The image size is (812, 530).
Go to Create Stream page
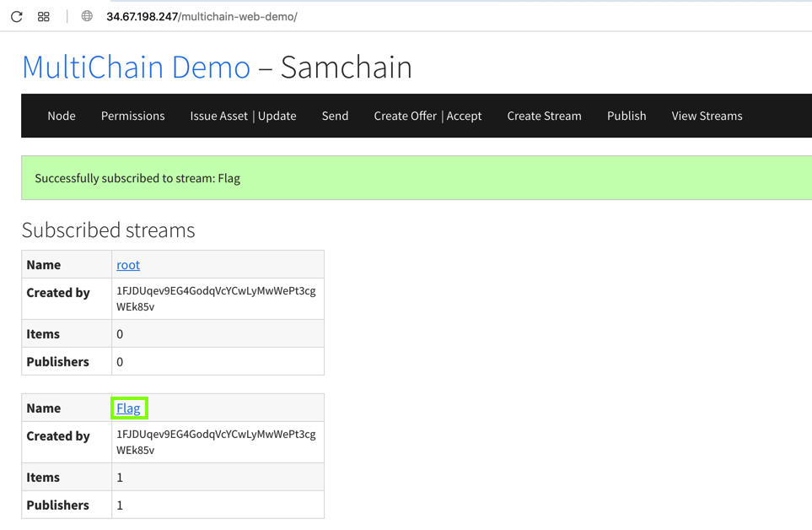544,116
